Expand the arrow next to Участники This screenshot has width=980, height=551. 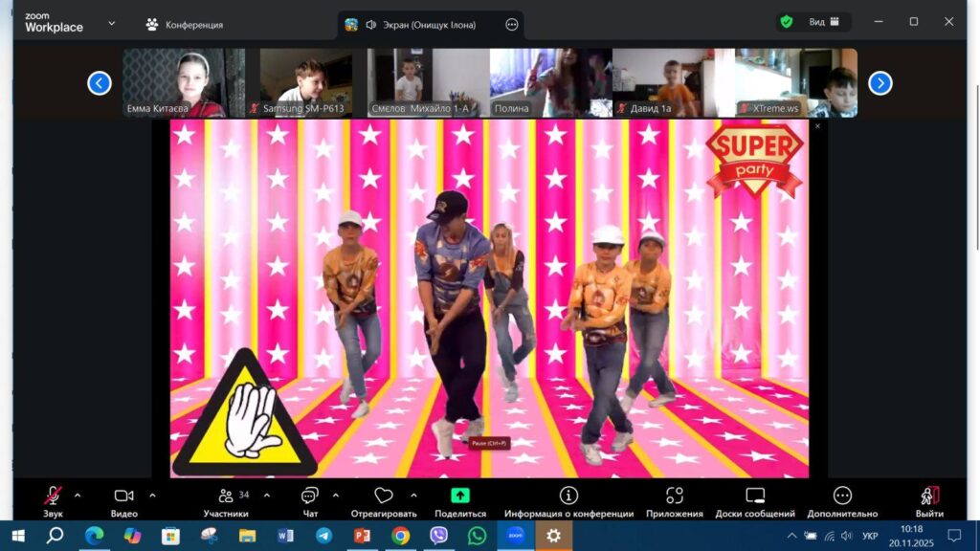266,495
